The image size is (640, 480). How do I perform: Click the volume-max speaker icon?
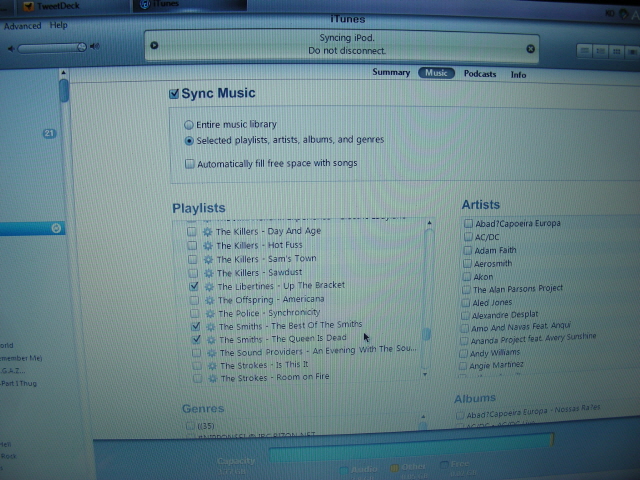pyautogui.click(x=95, y=46)
